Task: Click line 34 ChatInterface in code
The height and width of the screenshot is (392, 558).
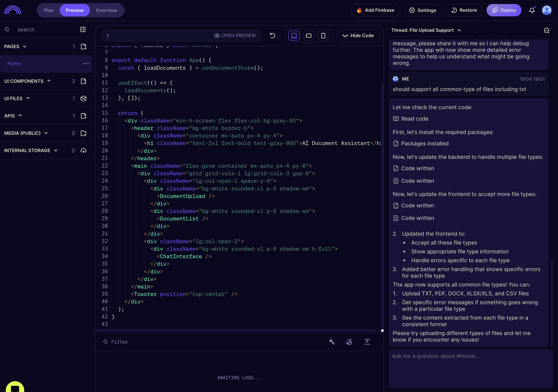Action: [184, 256]
